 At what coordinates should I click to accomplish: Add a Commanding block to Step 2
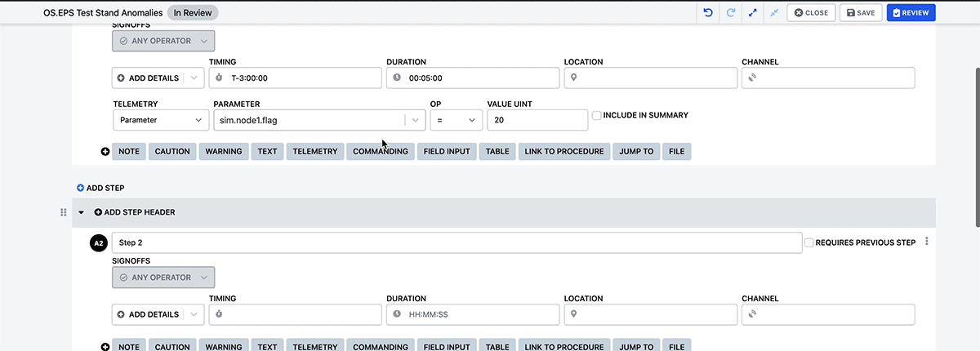tap(381, 345)
